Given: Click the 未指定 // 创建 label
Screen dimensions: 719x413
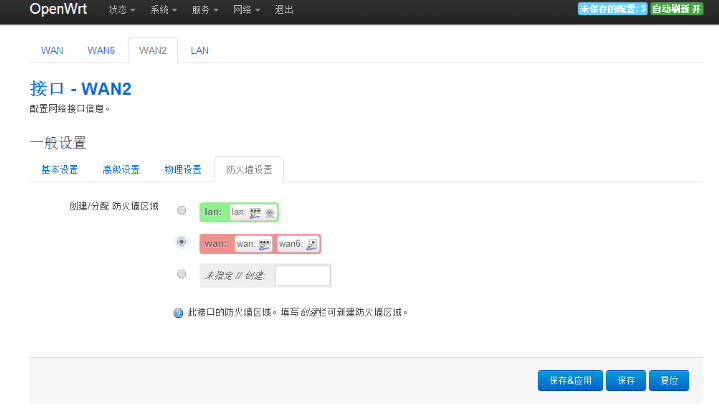Looking at the screenshot, I should tap(235, 275).
